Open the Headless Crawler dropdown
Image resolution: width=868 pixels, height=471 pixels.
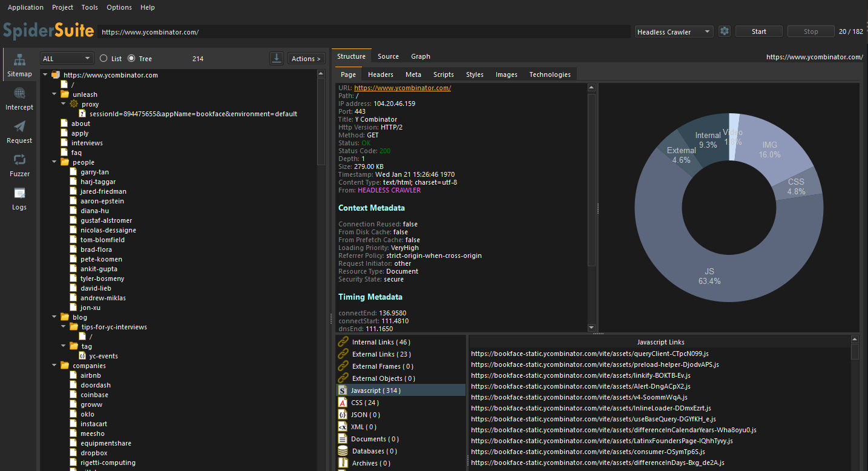[x=674, y=32]
